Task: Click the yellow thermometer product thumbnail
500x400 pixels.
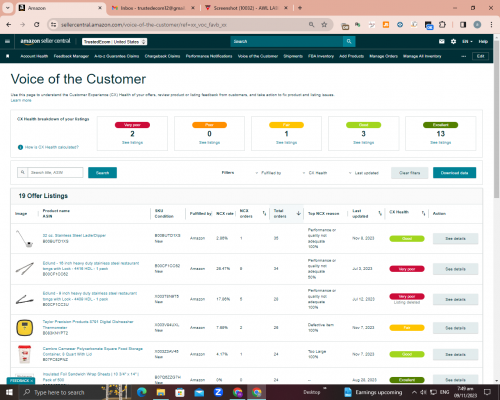Action: pos(25,327)
